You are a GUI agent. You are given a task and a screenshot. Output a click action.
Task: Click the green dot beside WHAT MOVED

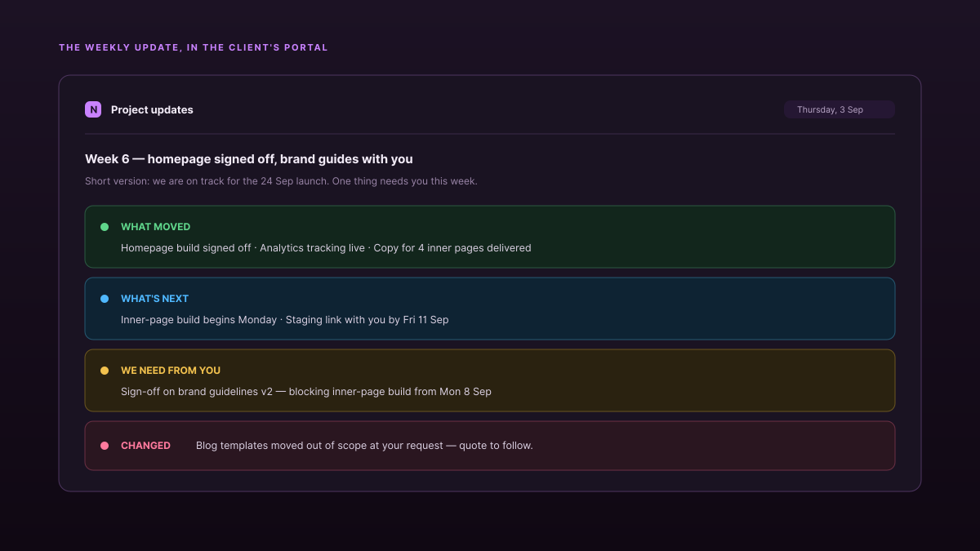tap(105, 227)
